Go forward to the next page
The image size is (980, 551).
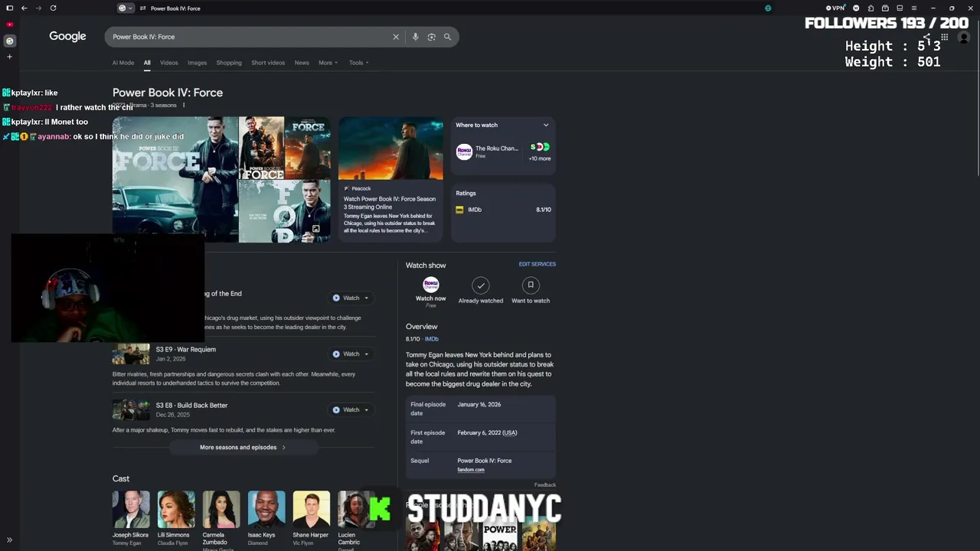point(38,8)
